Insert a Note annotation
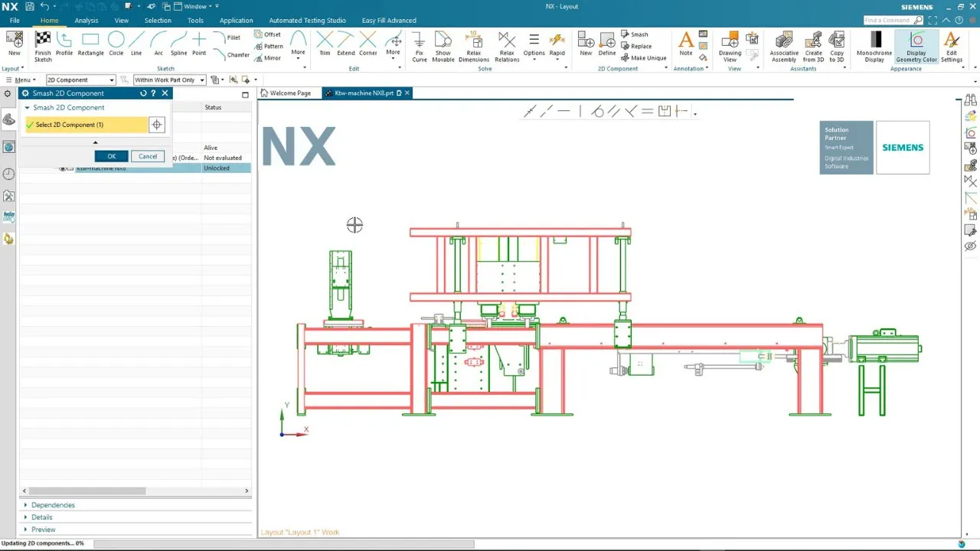Image resolution: width=980 pixels, height=551 pixels. pyautogui.click(x=686, y=44)
